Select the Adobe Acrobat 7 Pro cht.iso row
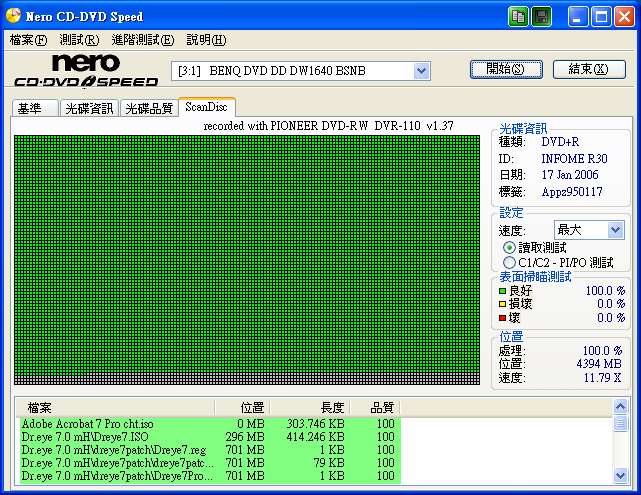Screen dimensions: 641x495 click(x=210, y=424)
